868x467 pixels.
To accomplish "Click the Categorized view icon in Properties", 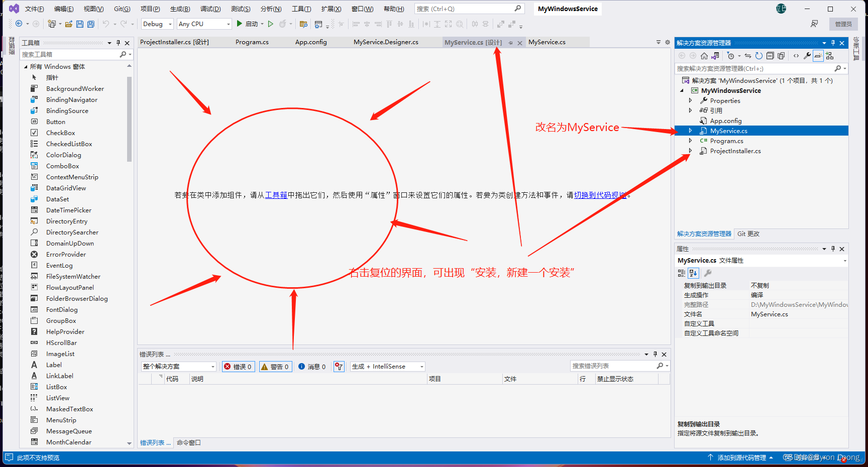I will coord(682,273).
